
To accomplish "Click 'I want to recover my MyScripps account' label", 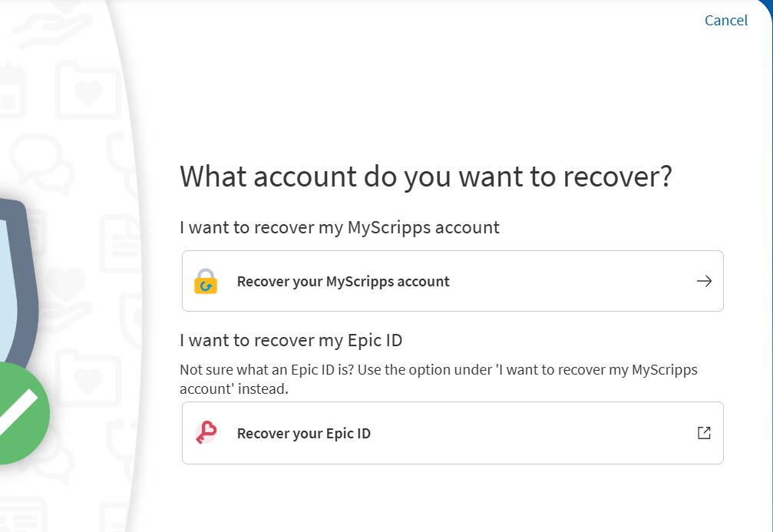I will coord(339,227).
